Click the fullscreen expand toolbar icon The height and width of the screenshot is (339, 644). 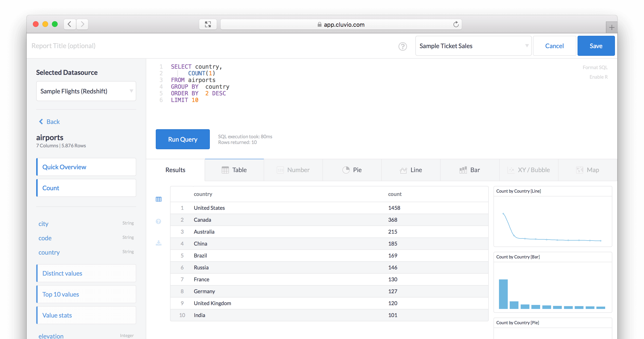point(208,24)
